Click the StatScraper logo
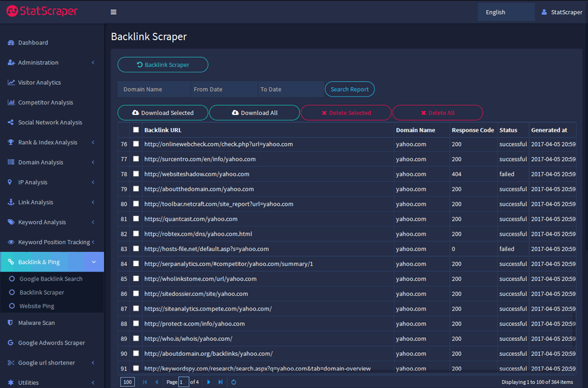The image size is (588, 388). pyautogui.click(x=42, y=11)
